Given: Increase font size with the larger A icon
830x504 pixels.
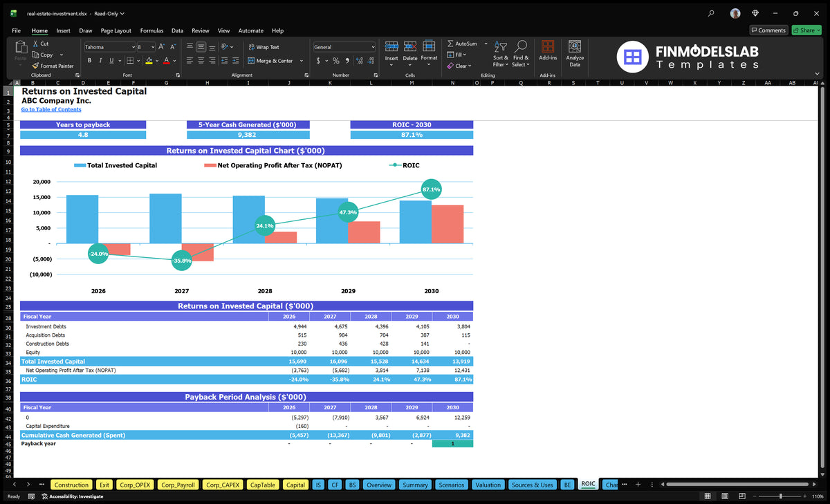Looking at the screenshot, I should coord(162,47).
